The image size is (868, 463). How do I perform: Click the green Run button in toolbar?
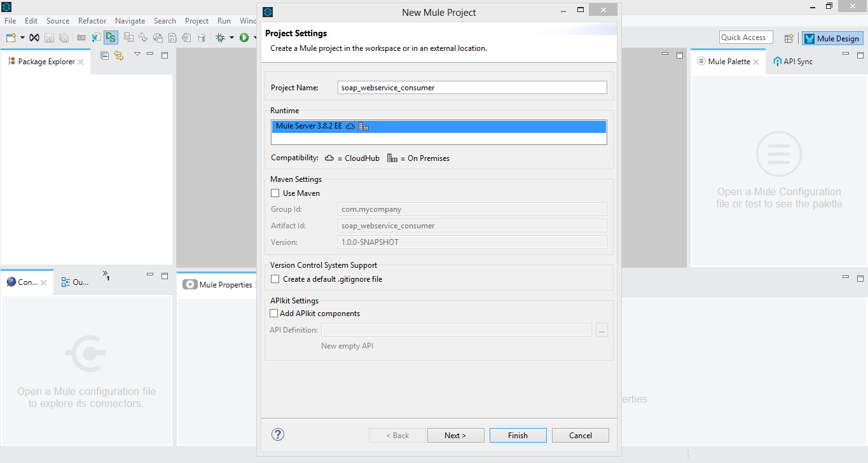coord(244,38)
